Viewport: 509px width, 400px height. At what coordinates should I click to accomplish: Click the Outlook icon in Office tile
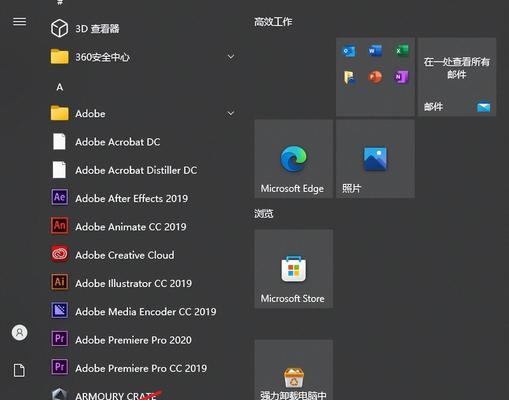coord(349,51)
